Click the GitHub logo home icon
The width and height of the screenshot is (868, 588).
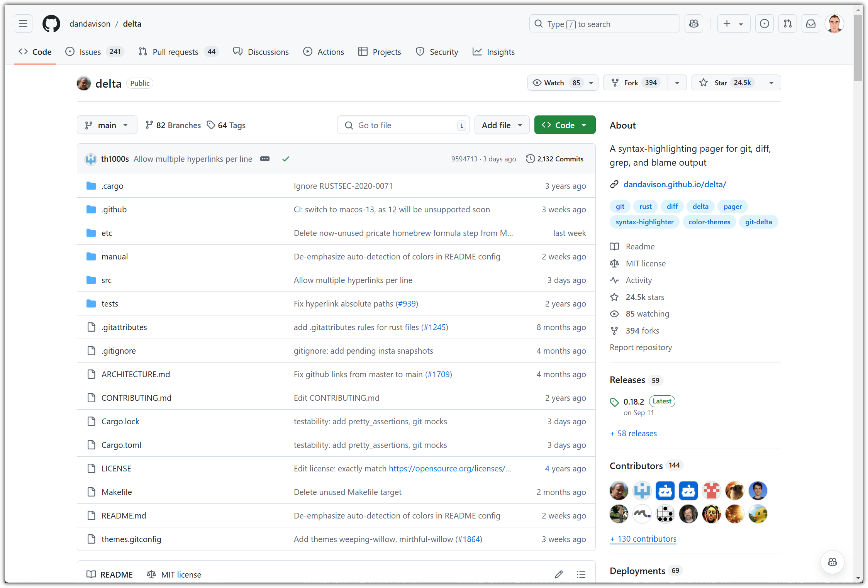pyautogui.click(x=51, y=24)
